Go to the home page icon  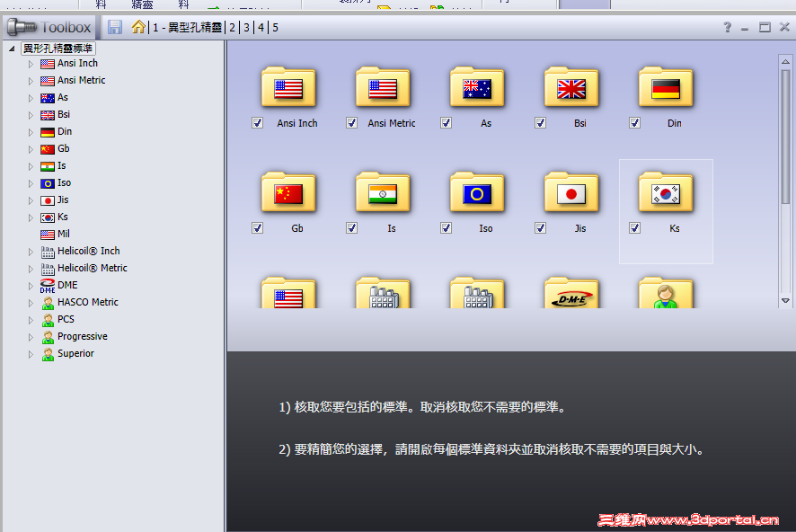138,26
